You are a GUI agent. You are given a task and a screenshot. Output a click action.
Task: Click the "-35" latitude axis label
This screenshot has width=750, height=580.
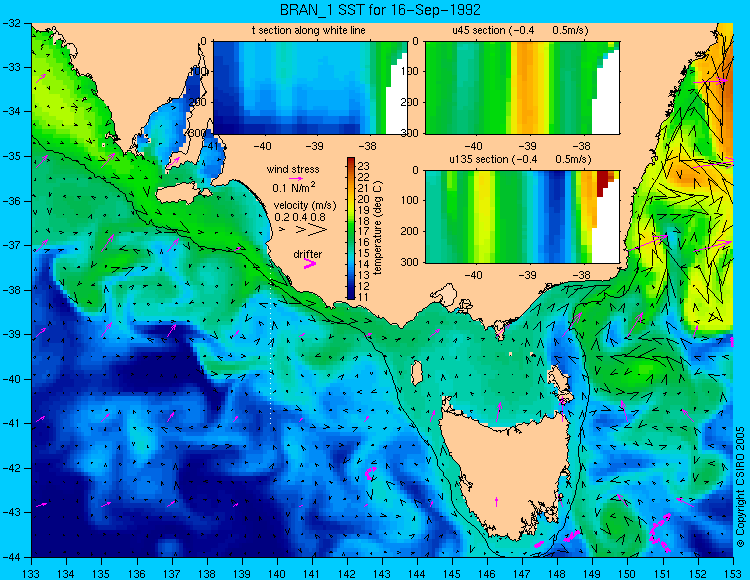pos(11,156)
